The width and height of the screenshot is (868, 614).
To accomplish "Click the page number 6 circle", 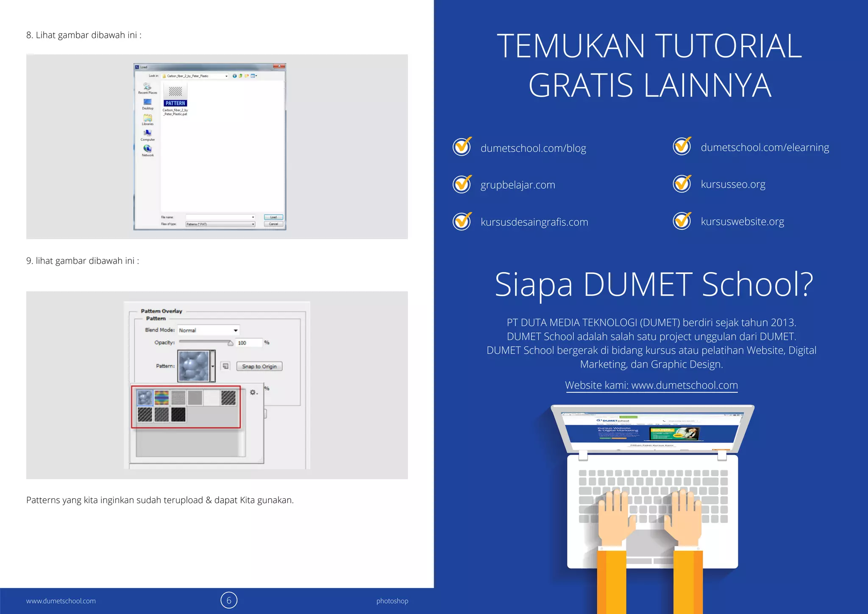I will point(229,600).
